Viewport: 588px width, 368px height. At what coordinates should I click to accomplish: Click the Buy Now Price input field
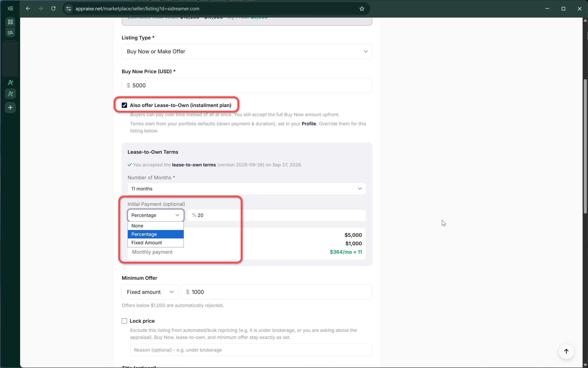click(x=247, y=85)
